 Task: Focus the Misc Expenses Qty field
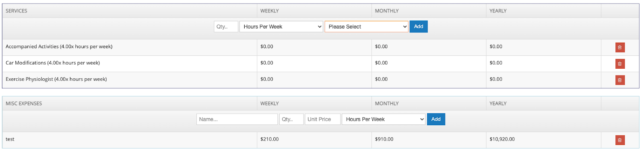(291, 119)
